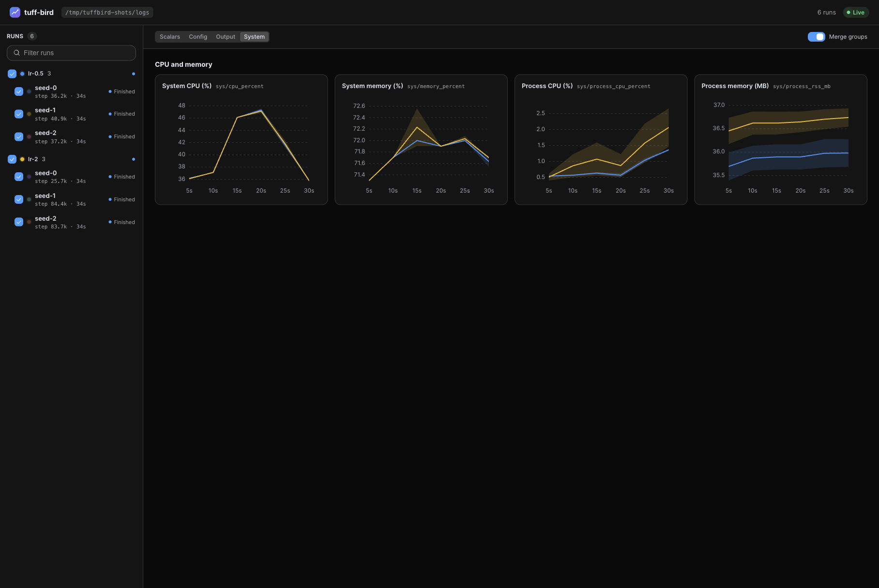Open the Output tab
This screenshot has height=588, width=879.
pos(226,37)
